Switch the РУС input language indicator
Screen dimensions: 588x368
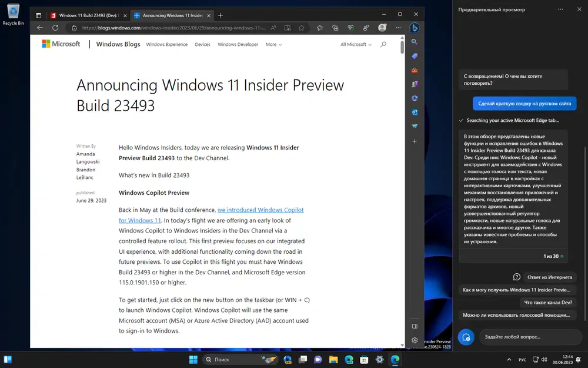point(522,360)
